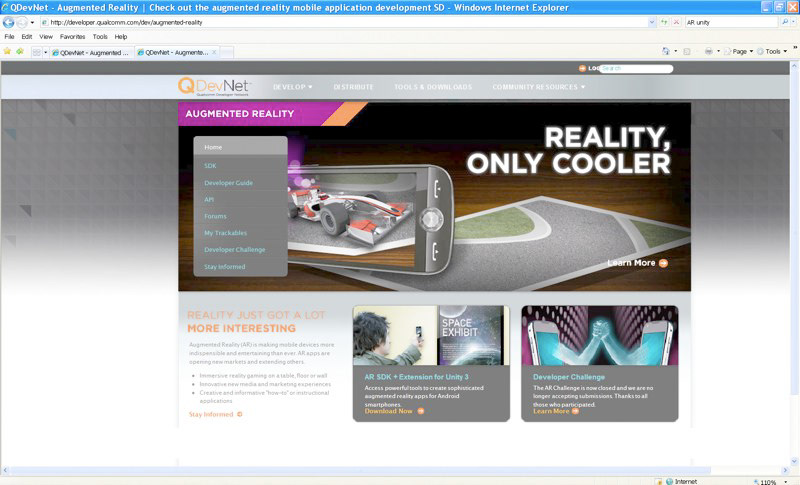Click the address bar URL field
Image resolution: width=800 pixels, height=485 pixels.
[343, 22]
